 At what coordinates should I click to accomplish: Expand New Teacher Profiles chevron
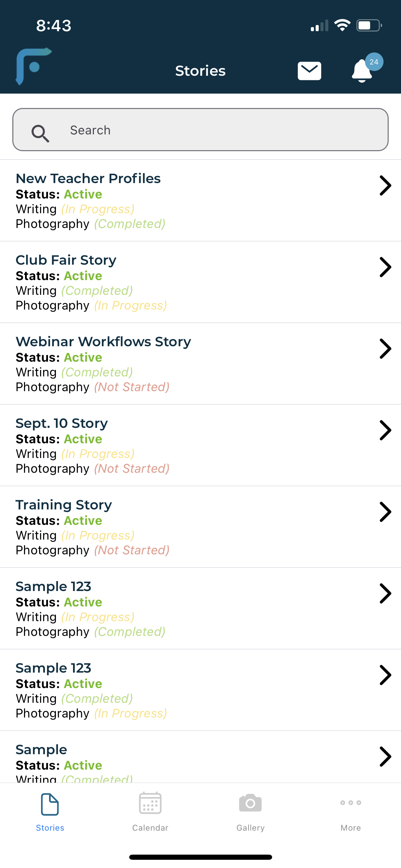385,185
